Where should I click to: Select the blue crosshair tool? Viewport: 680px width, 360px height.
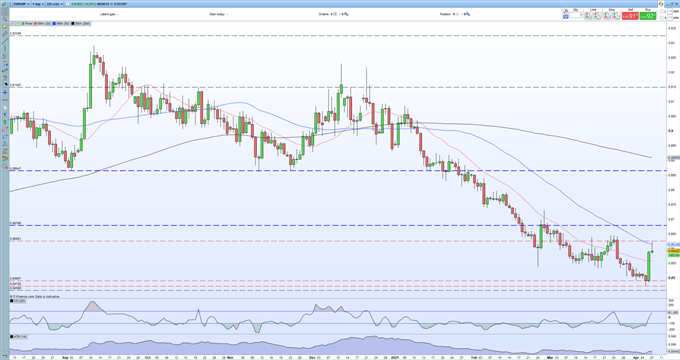[5, 92]
